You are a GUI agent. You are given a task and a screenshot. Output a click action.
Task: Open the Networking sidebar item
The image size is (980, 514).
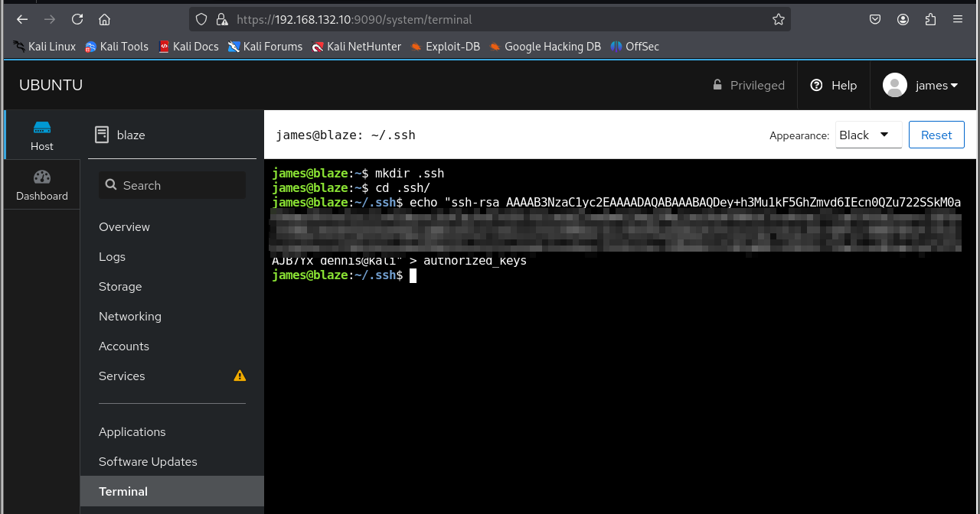click(x=130, y=316)
